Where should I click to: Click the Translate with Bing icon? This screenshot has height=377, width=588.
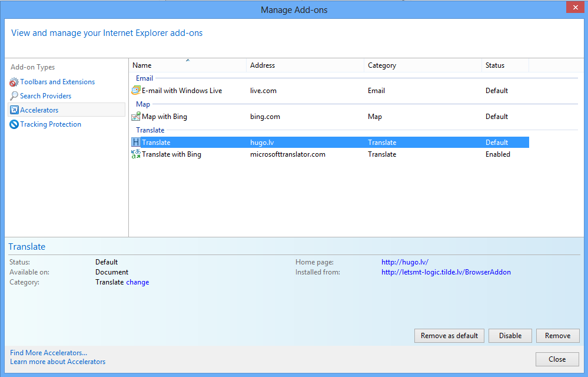click(136, 154)
